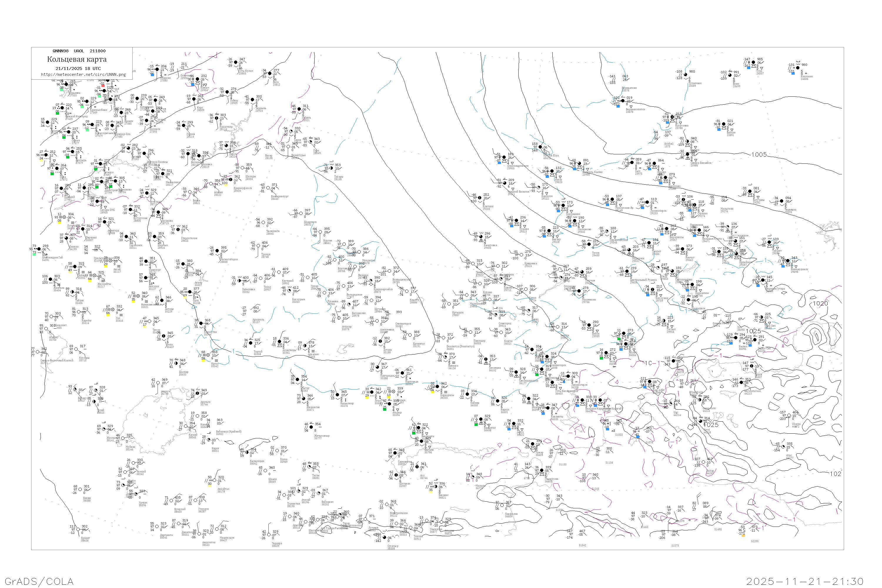Click the blue square under the Кислокан station
Screen dimensions: 882x588
click(793, 73)
